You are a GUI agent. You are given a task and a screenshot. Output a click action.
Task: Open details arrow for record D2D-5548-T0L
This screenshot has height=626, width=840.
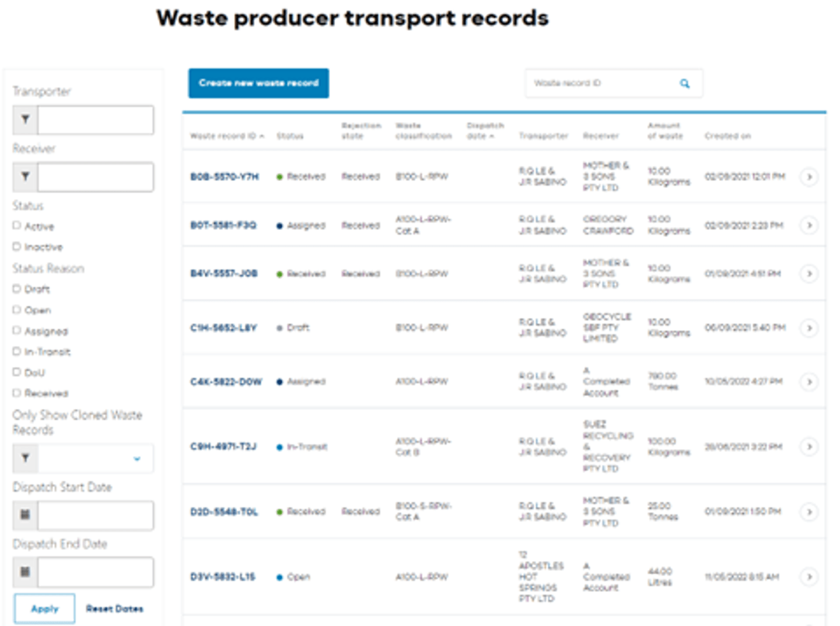click(x=809, y=512)
